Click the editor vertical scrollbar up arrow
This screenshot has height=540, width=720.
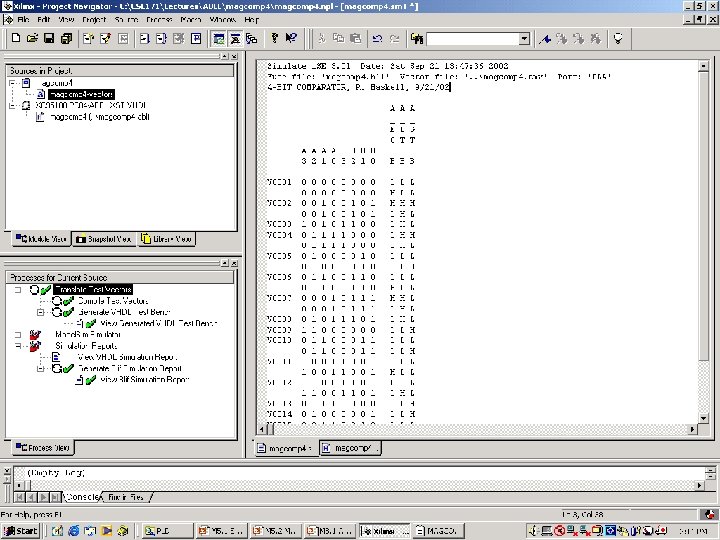(x=703, y=66)
